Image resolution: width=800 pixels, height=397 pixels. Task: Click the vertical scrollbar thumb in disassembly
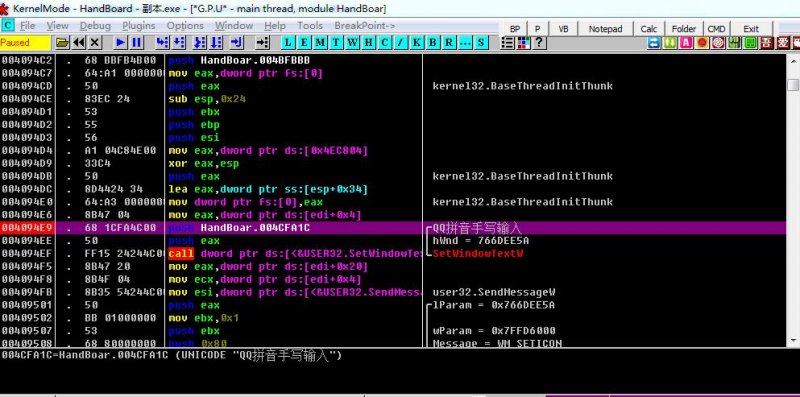pyautogui.click(x=793, y=85)
